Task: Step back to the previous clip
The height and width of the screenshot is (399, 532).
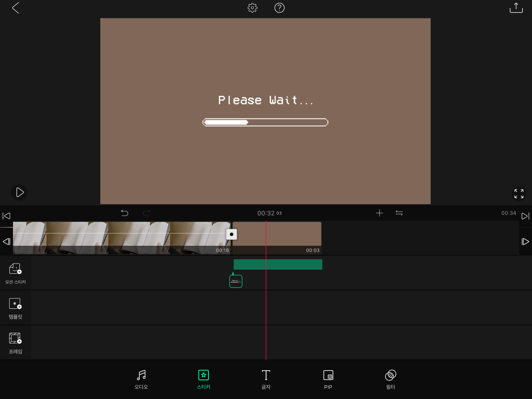Action: (x=6, y=242)
